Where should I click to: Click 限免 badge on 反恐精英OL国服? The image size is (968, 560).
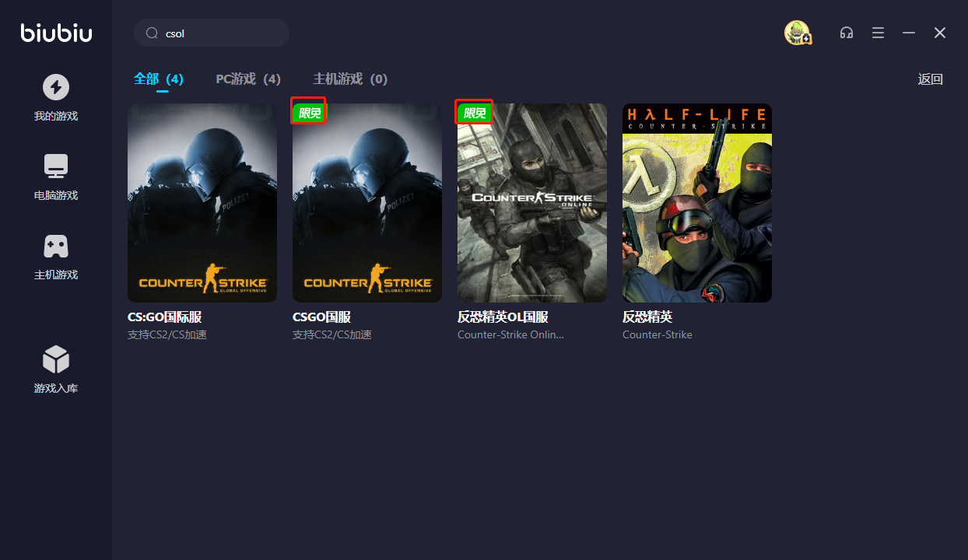pos(474,113)
